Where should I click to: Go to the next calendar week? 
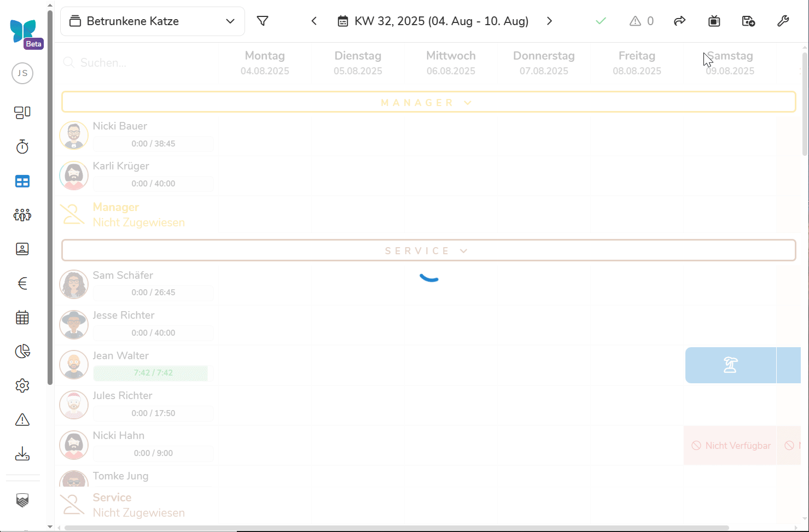coord(549,21)
